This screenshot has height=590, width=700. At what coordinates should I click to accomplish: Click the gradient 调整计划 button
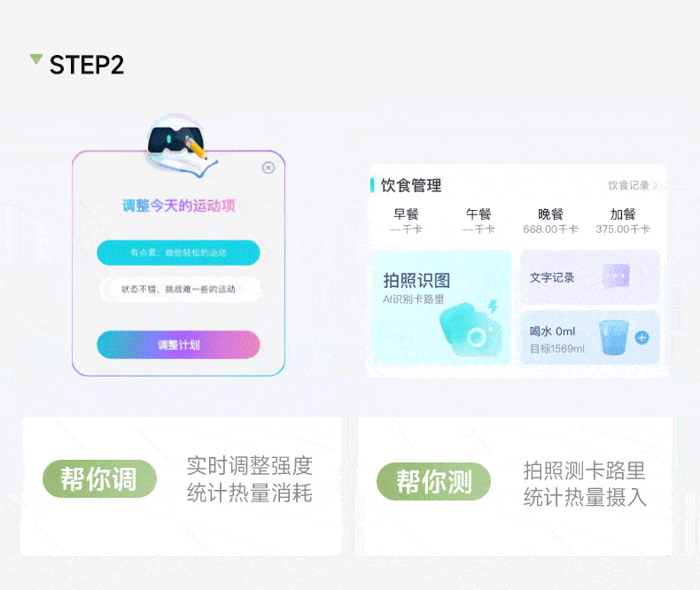178,345
